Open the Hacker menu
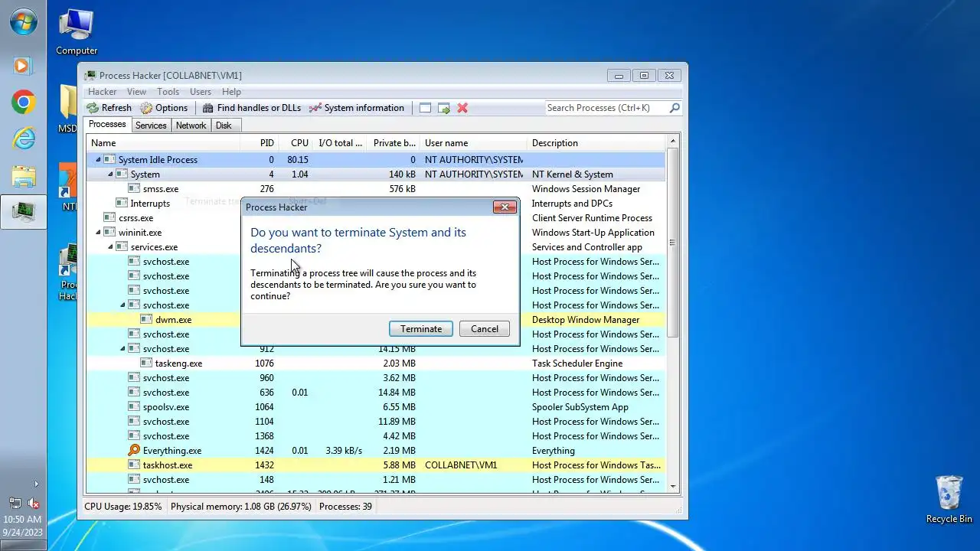The image size is (980, 551). 103,92
